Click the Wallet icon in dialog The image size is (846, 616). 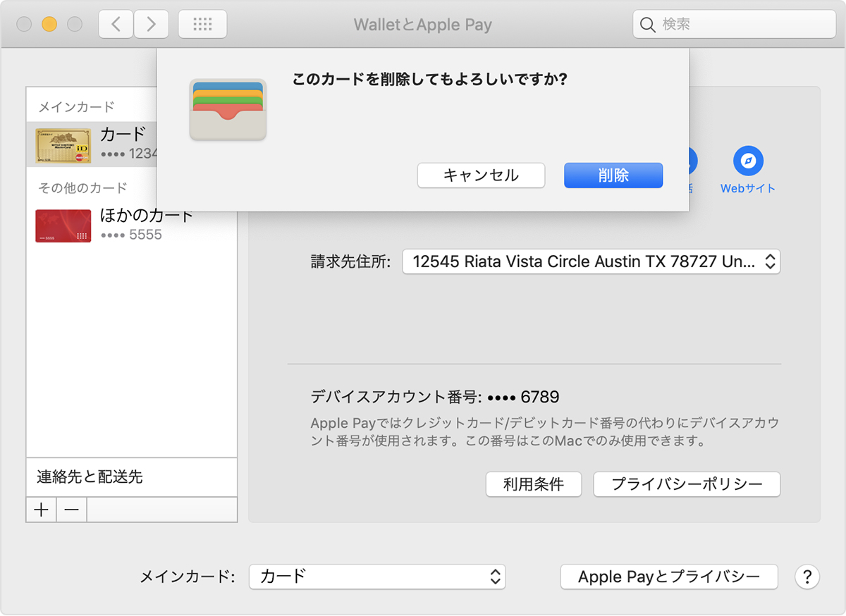pos(228,110)
